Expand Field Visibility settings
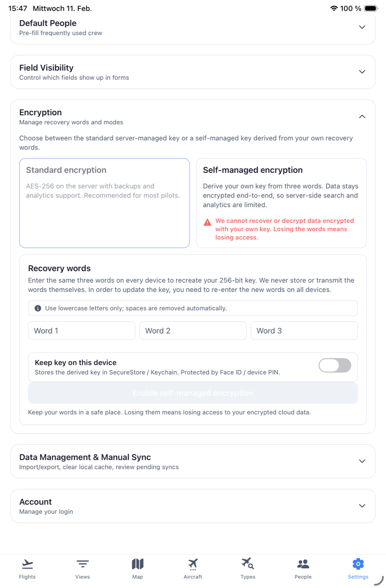Image resolution: width=386 pixels, height=588 pixels. (x=362, y=72)
